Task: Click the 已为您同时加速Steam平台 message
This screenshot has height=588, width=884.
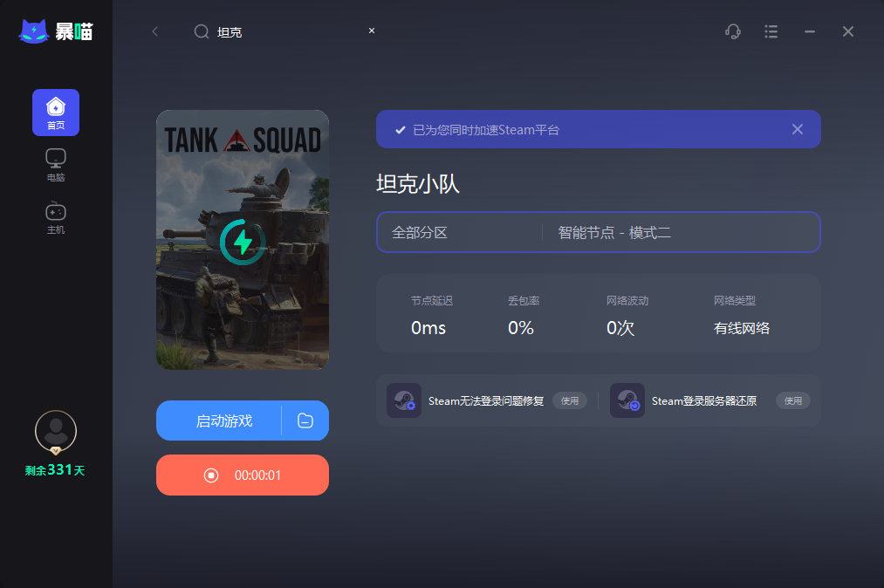Action: tap(486, 130)
